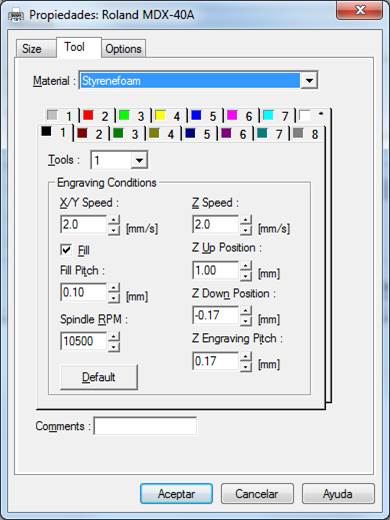Open the Options tab
The height and width of the screenshot is (520, 390).
pyautogui.click(x=123, y=49)
